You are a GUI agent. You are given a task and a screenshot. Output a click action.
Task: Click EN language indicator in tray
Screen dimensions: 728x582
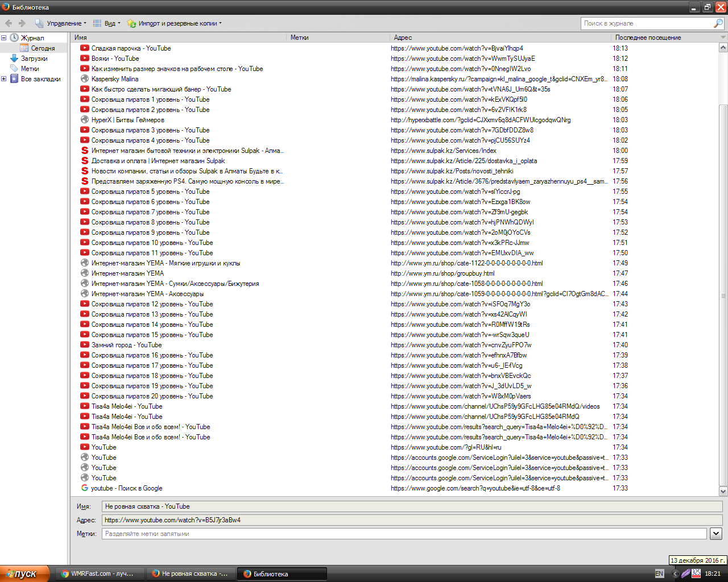[x=659, y=574]
